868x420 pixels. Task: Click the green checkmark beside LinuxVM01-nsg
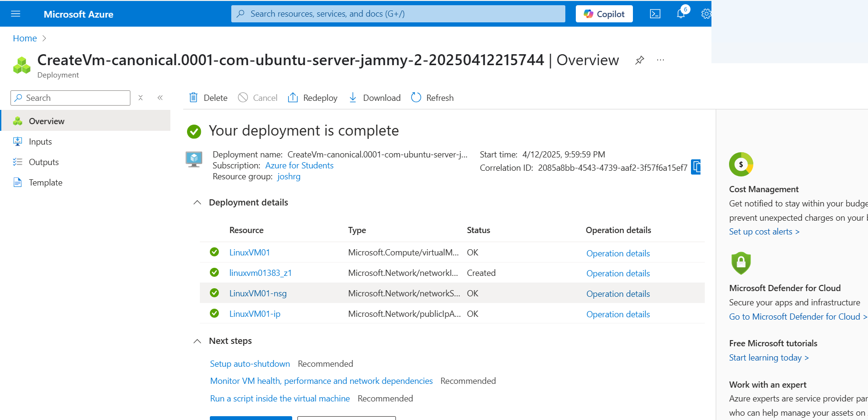pos(215,293)
